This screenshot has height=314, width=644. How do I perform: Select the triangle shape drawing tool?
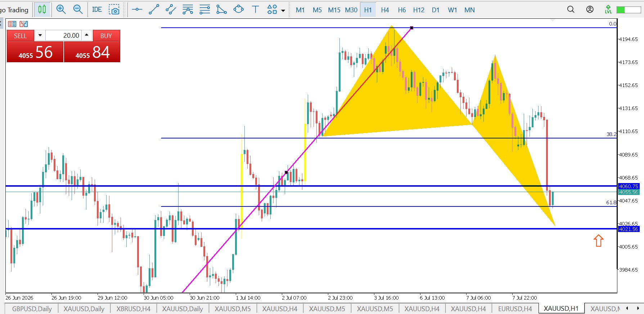tap(221, 10)
